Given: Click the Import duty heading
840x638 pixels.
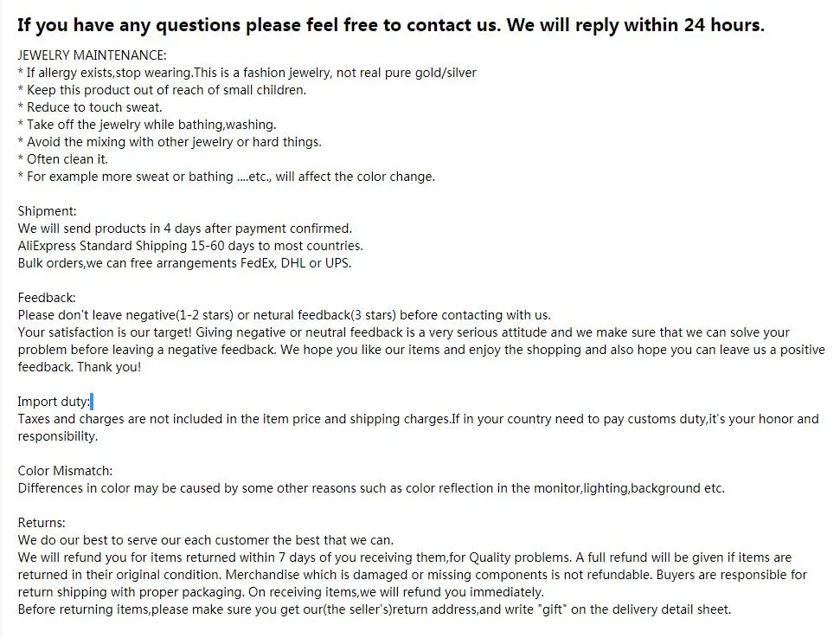Looking at the screenshot, I should point(54,402).
